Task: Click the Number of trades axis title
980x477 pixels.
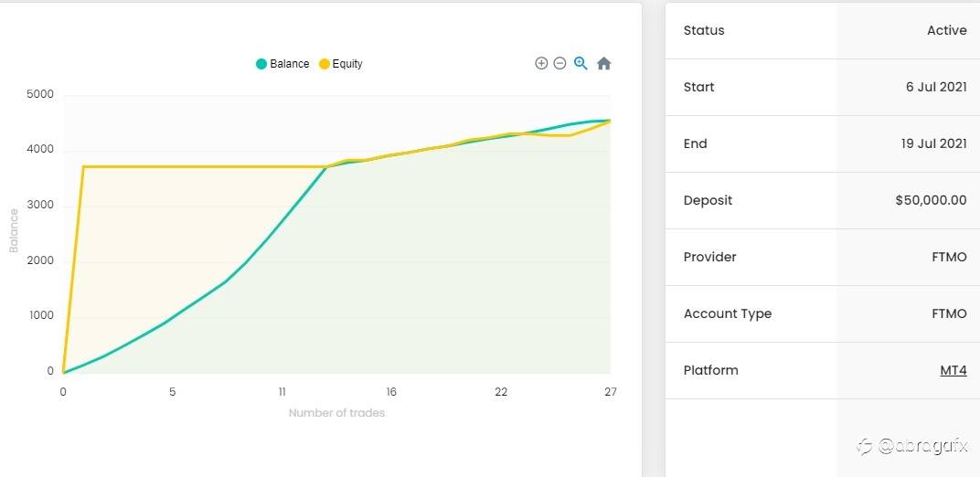Action: [x=336, y=413]
